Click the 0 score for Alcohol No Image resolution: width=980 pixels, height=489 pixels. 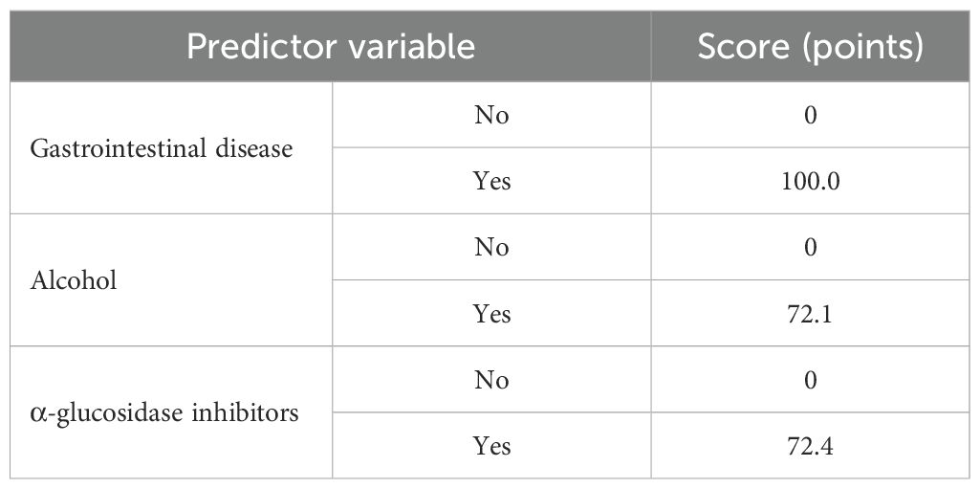[x=810, y=248]
